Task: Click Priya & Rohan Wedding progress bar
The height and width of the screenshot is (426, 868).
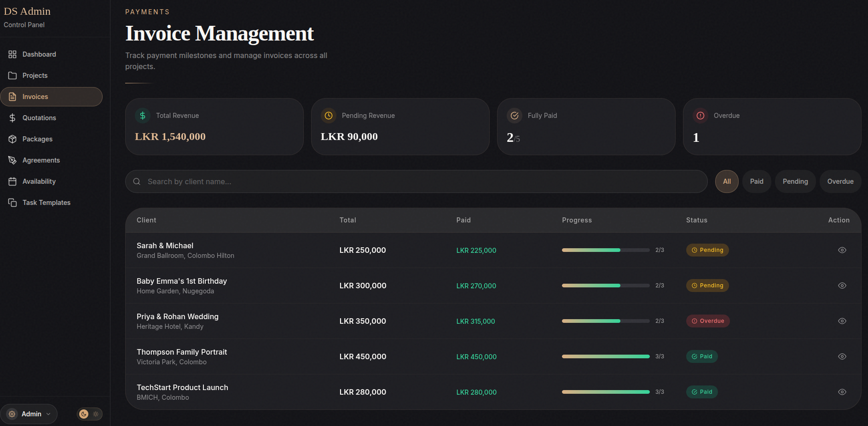Action: point(605,321)
